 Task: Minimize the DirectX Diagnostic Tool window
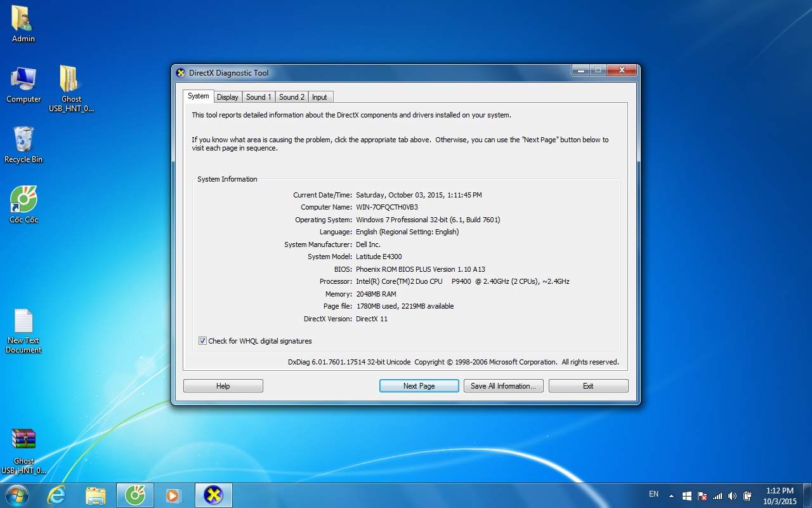[580, 70]
